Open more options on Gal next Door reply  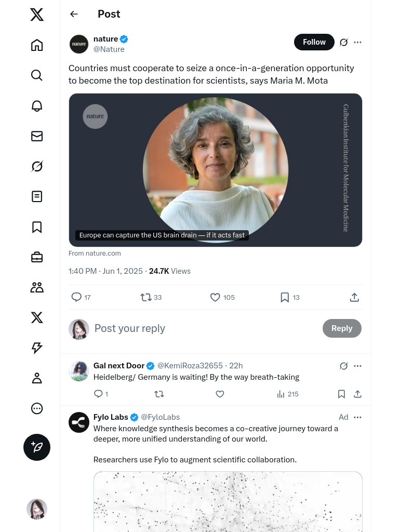(x=357, y=366)
